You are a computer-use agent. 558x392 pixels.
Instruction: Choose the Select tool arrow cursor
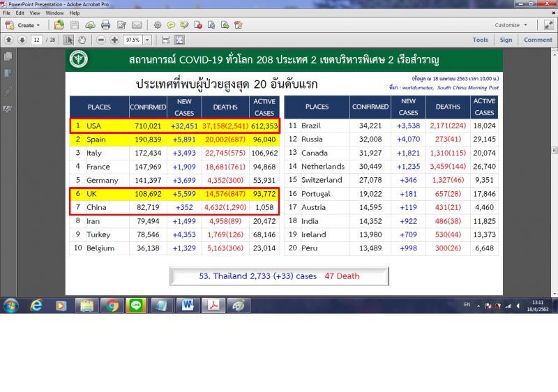(x=68, y=40)
